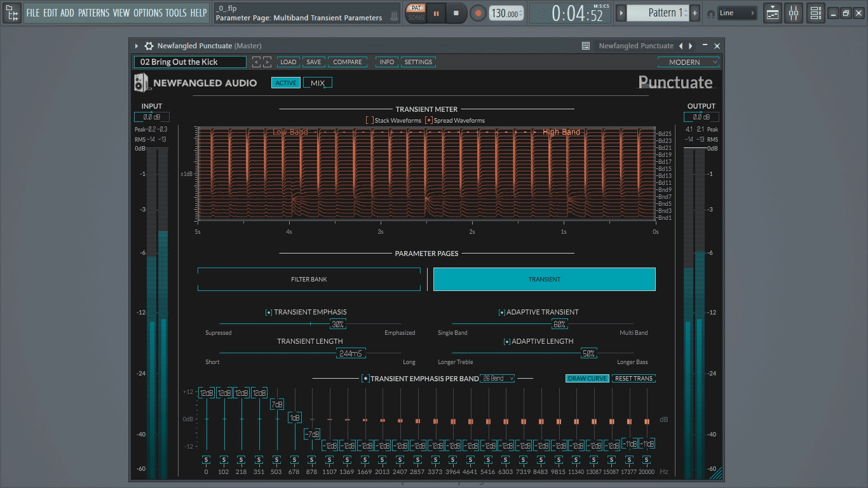Click the RESET TRANS button
868x488 pixels.
[634, 378]
